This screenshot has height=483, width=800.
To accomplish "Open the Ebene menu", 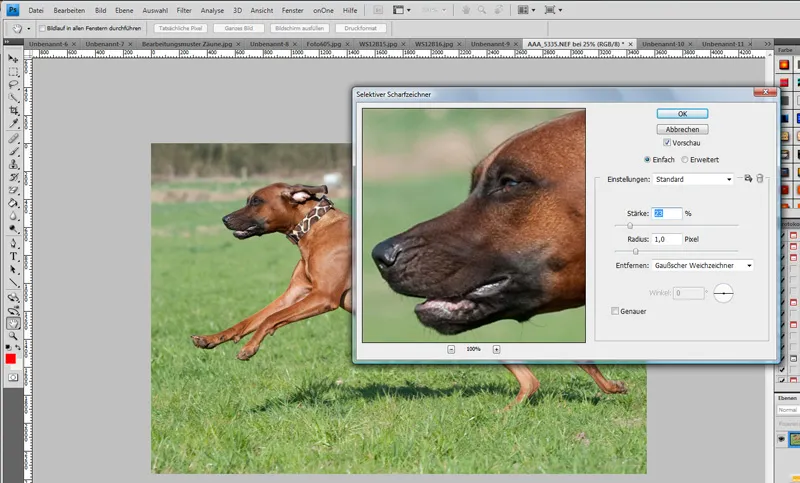I will pyautogui.click(x=124, y=10).
